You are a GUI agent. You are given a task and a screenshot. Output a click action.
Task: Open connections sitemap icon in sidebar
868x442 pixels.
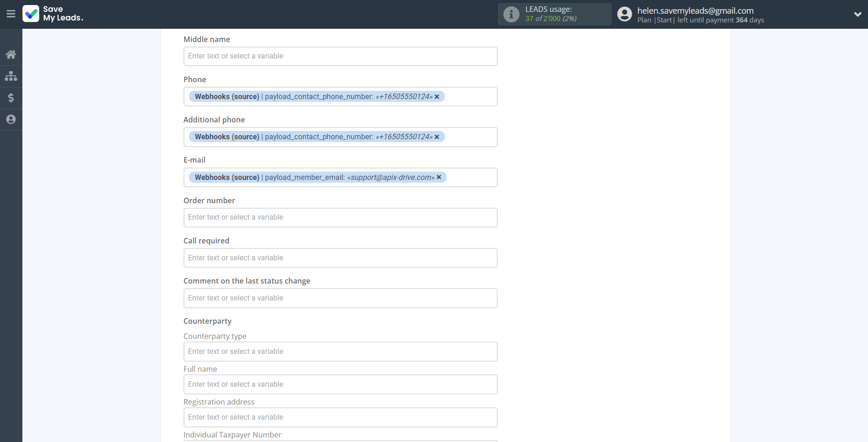11,76
